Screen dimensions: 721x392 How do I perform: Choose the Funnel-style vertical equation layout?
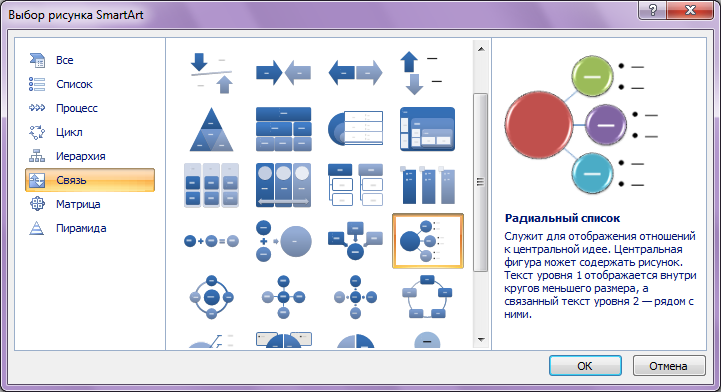(283, 241)
